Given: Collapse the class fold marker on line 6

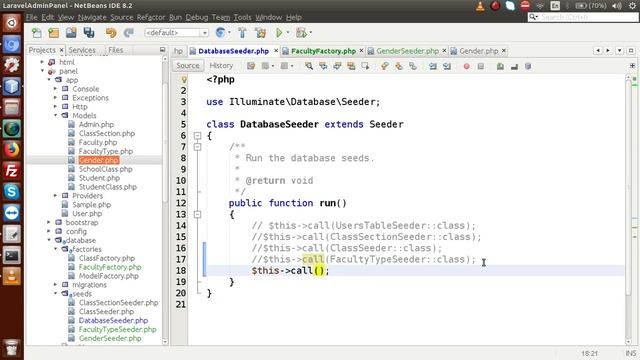Looking at the screenshot, I should [198, 136].
